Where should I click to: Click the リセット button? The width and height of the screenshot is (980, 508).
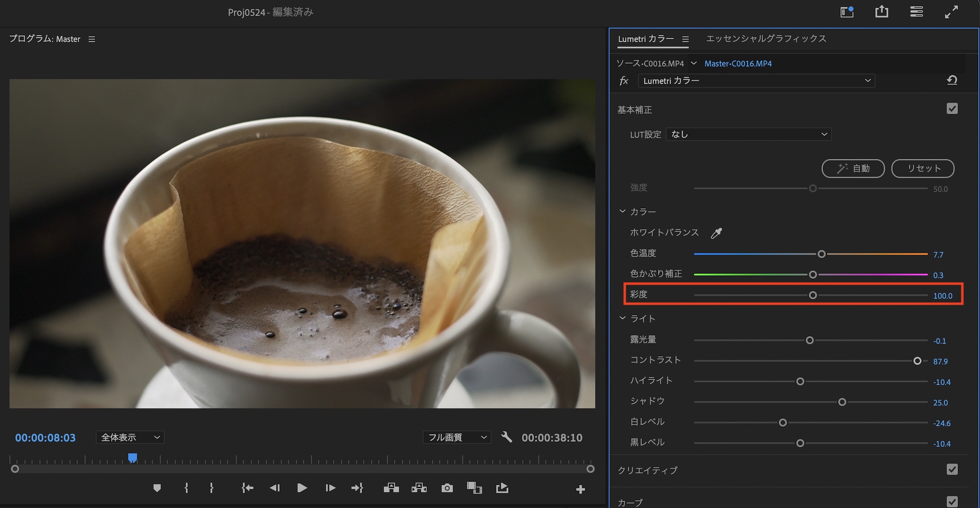923,169
